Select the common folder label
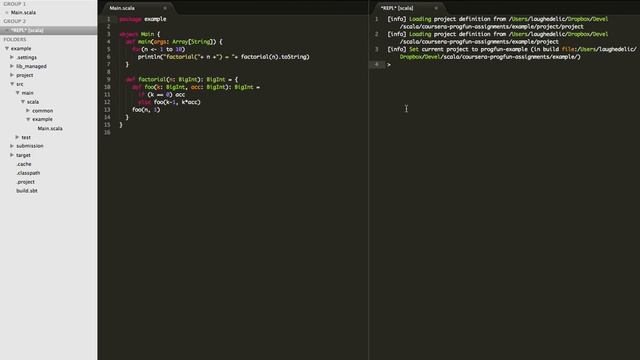640x360 pixels. (42, 111)
